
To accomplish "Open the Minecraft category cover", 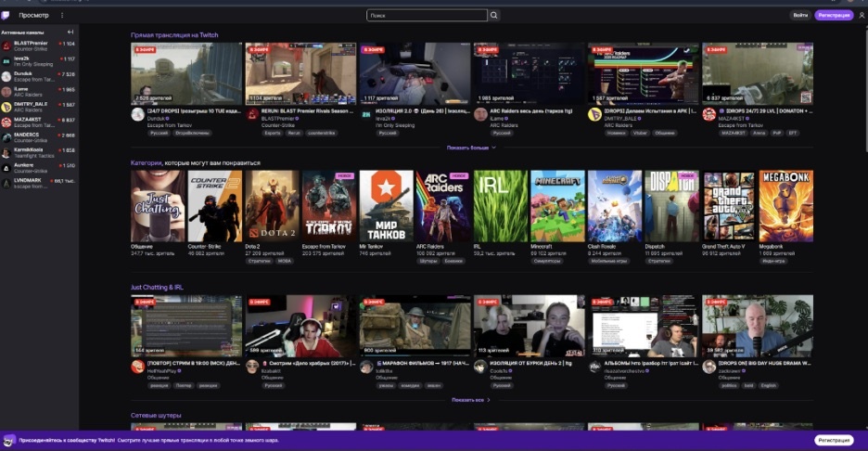I will tap(557, 206).
